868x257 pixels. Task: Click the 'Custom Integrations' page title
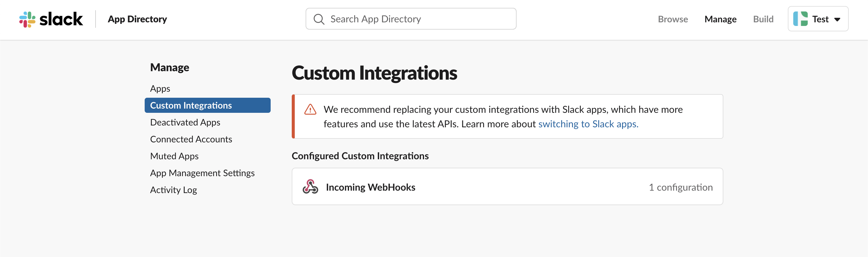pos(374,73)
